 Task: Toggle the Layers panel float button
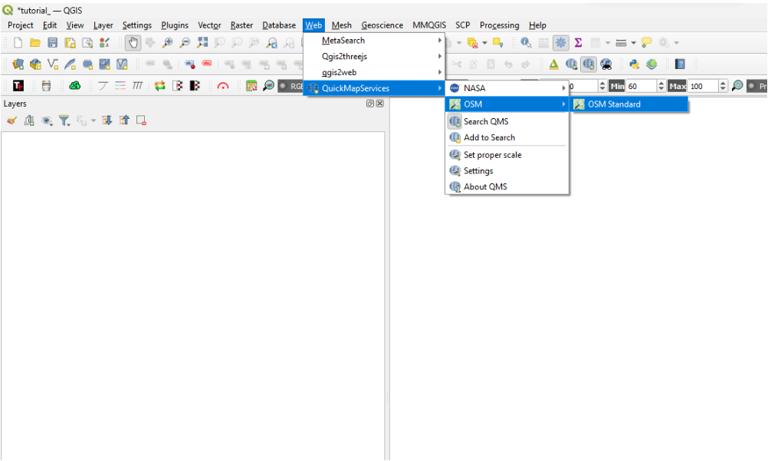tap(370, 103)
